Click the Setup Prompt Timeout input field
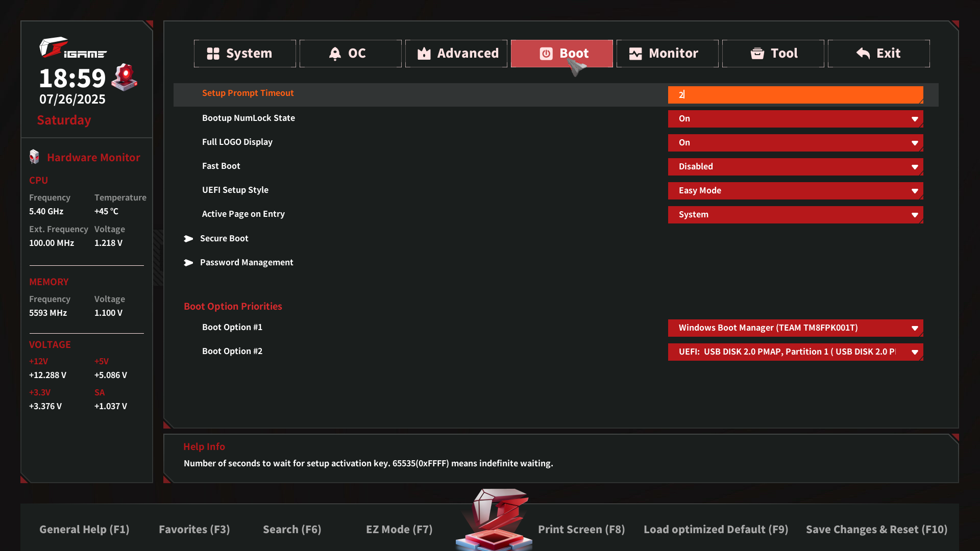 pos(795,95)
